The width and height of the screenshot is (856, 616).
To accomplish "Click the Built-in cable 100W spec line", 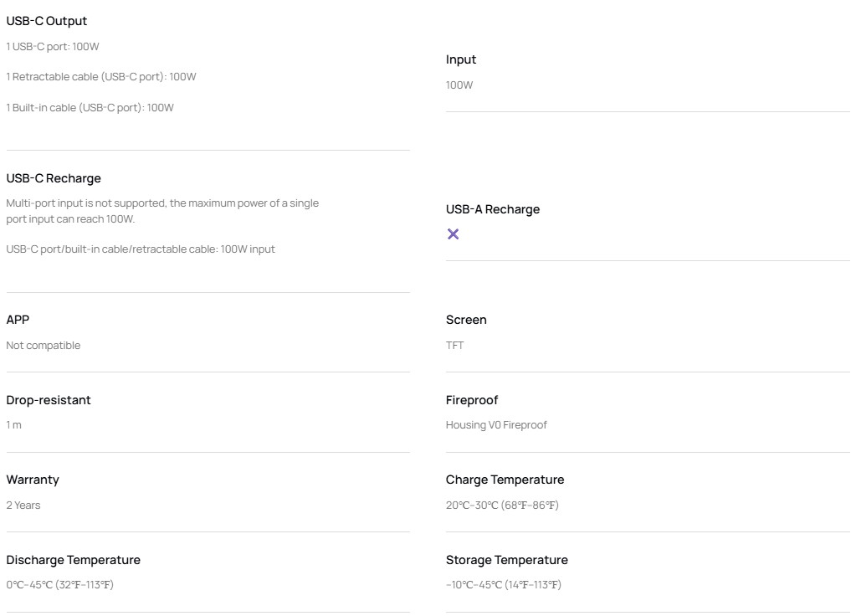I will [90, 108].
